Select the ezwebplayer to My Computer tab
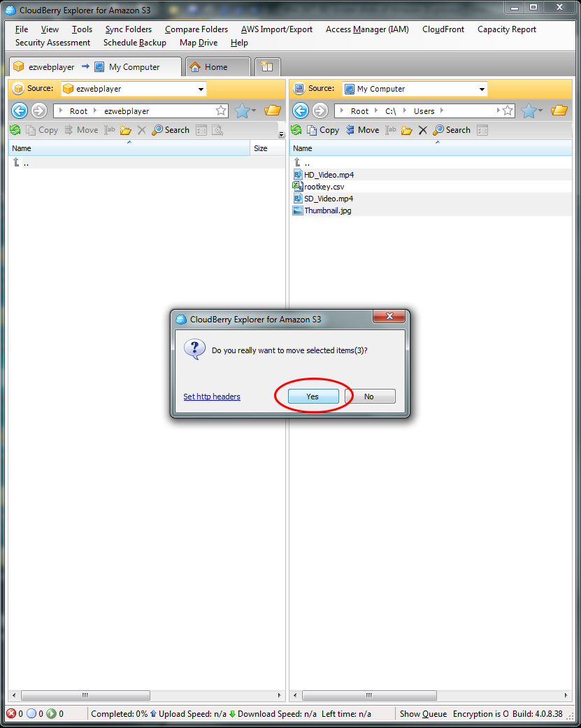This screenshot has height=728, width=581. 95,67
